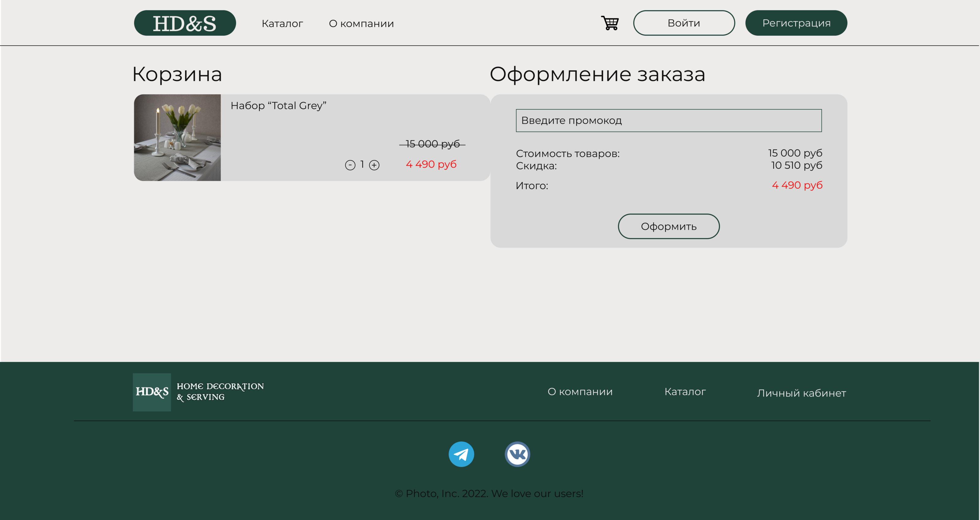Click the promo code input field
Viewport: 980px width, 520px height.
point(669,121)
